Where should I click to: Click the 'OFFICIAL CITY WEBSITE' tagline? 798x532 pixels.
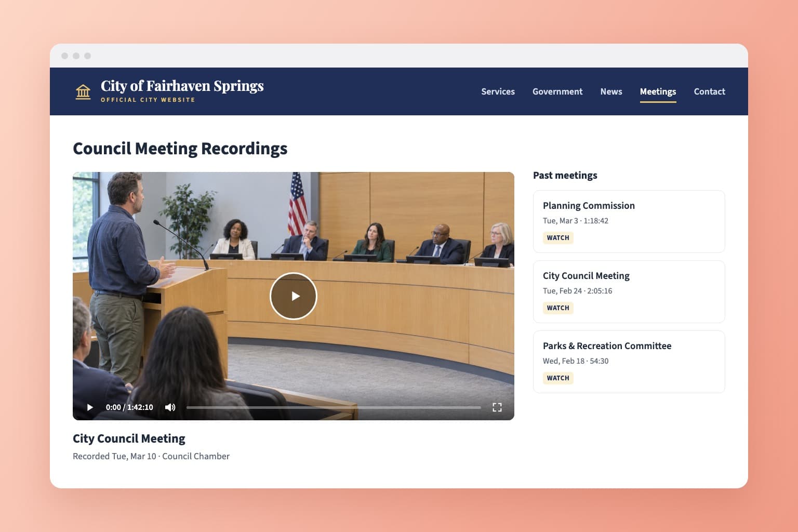(x=148, y=100)
